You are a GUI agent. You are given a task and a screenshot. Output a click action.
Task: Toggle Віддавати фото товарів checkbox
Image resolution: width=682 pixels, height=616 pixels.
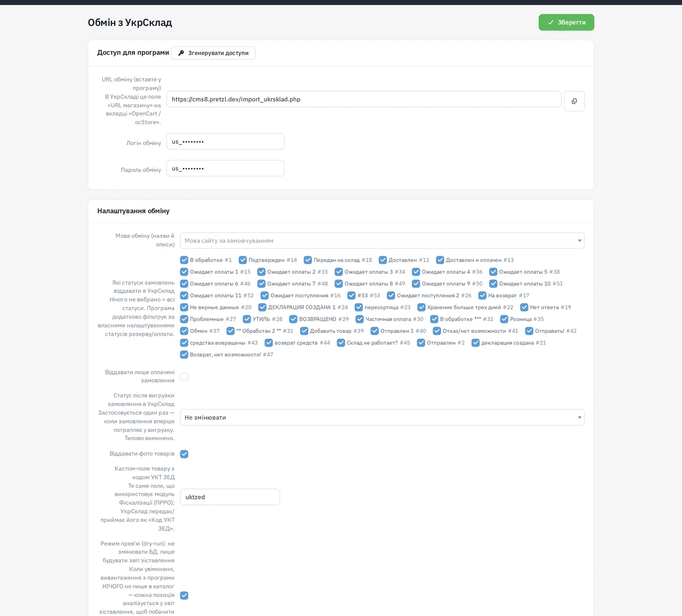184,454
